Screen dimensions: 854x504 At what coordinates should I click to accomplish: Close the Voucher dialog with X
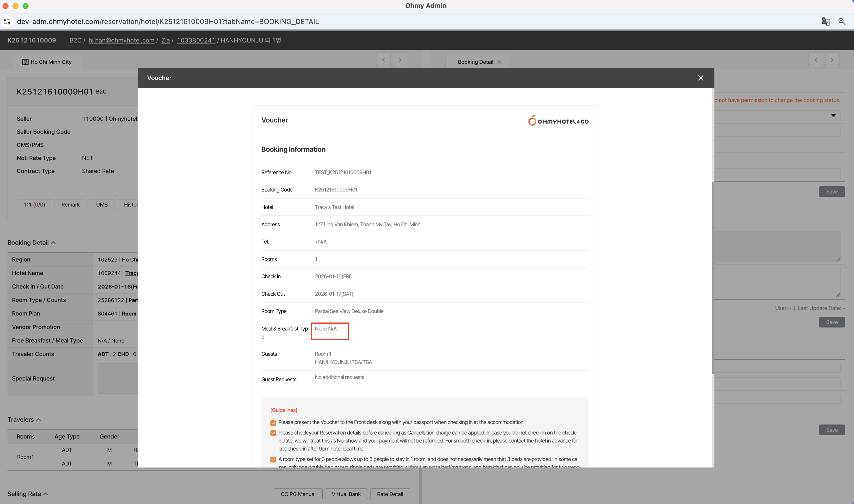click(x=700, y=78)
